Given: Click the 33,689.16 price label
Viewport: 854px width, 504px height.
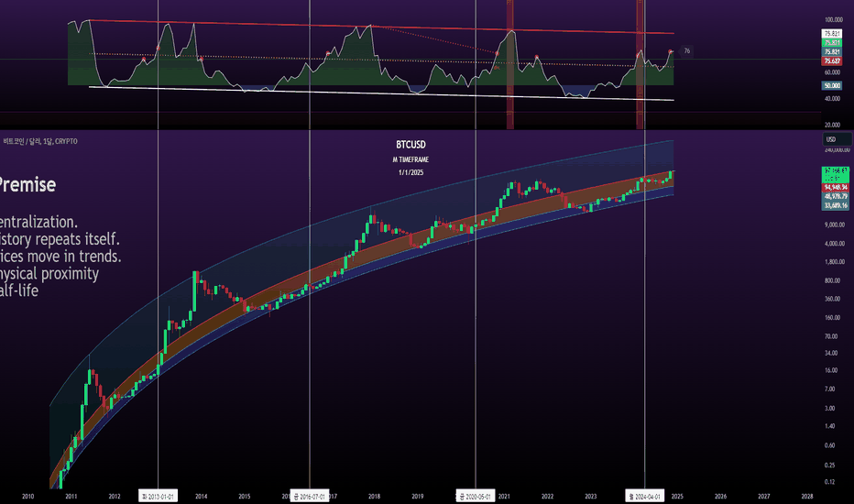Looking at the screenshot, I should 836,205.
